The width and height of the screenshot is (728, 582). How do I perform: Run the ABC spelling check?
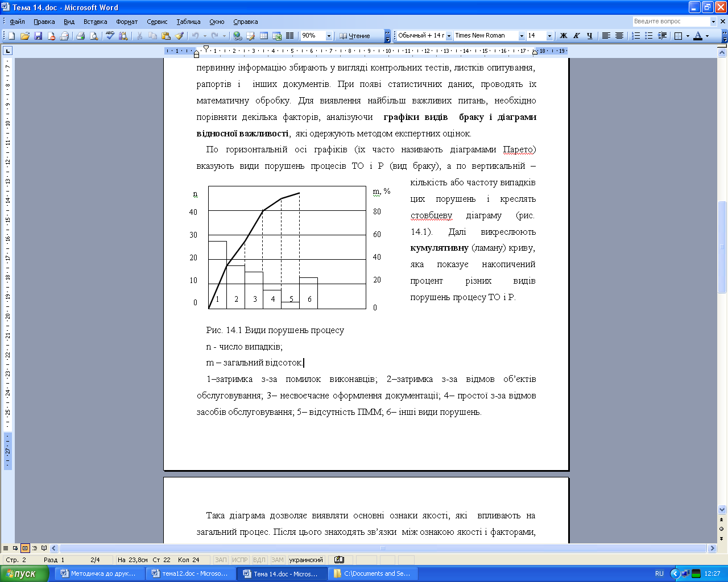[x=110, y=36]
